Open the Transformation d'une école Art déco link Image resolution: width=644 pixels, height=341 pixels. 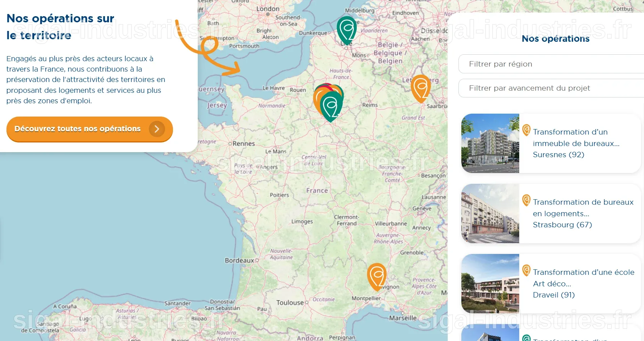click(x=584, y=278)
